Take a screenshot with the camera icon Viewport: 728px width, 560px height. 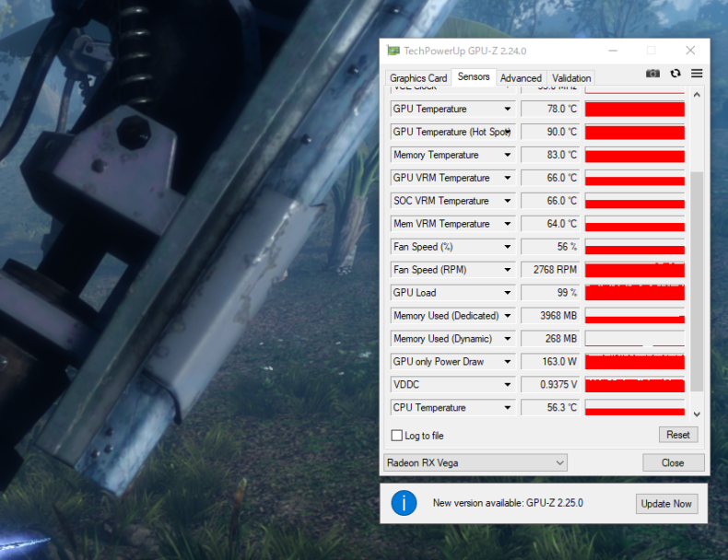pyautogui.click(x=652, y=74)
